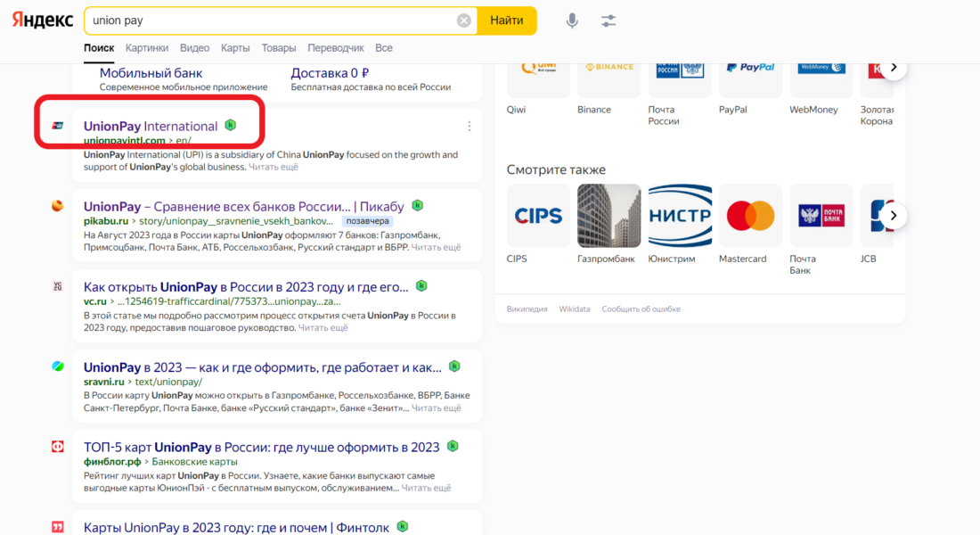Click 'Сообщить об ошибке' link

641,309
